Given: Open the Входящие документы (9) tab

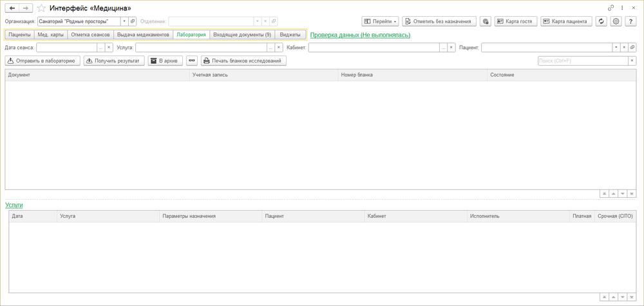Looking at the screenshot, I should [x=242, y=35].
